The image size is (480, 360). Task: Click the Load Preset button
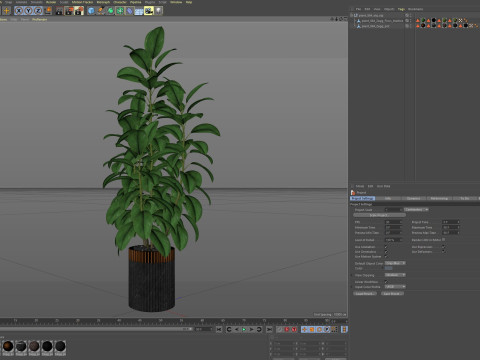pyautogui.click(x=365, y=294)
